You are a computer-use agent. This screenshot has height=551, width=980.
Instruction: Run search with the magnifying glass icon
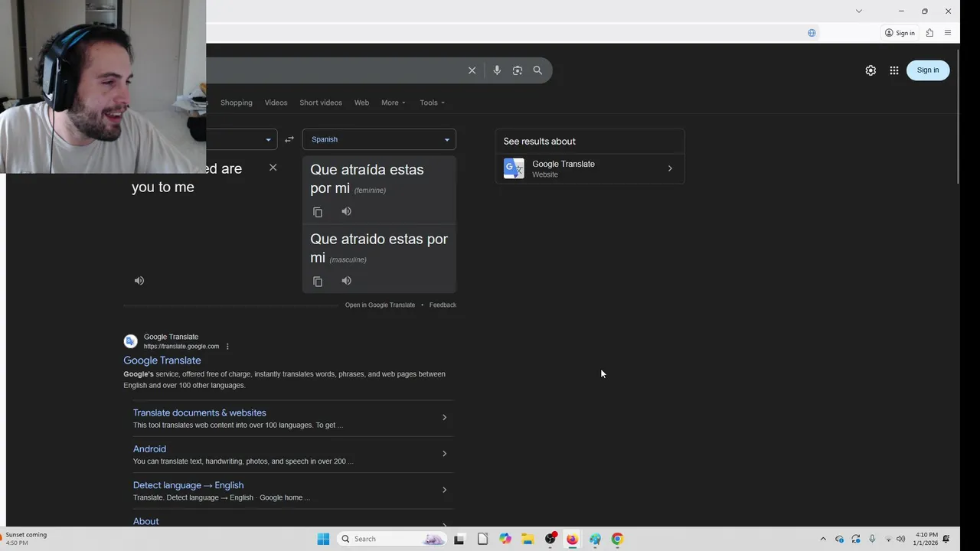click(x=537, y=70)
